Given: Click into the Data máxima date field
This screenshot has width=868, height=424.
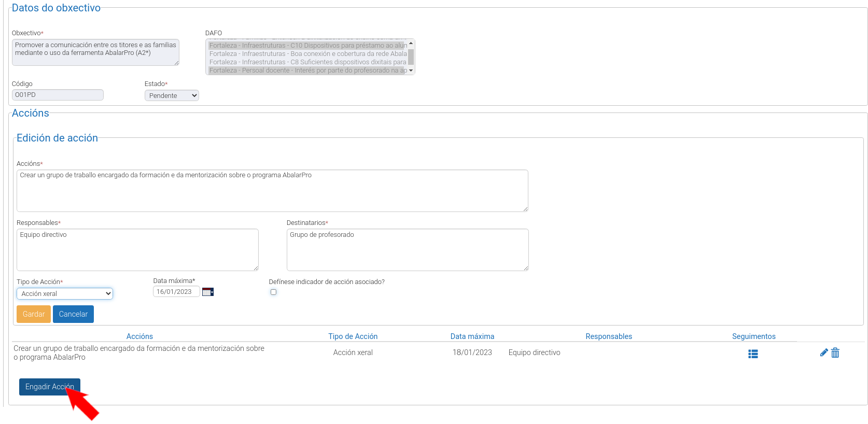Looking at the screenshot, I should 176,292.
